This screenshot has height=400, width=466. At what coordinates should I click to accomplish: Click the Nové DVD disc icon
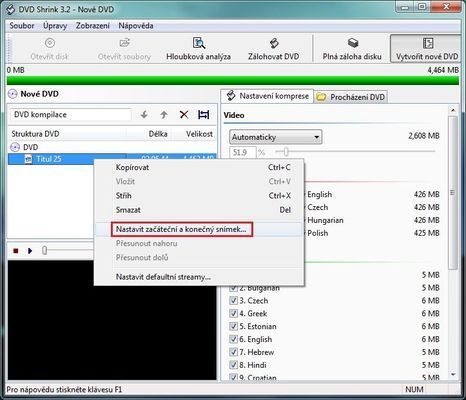pyautogui.click(x=12, y=94)
